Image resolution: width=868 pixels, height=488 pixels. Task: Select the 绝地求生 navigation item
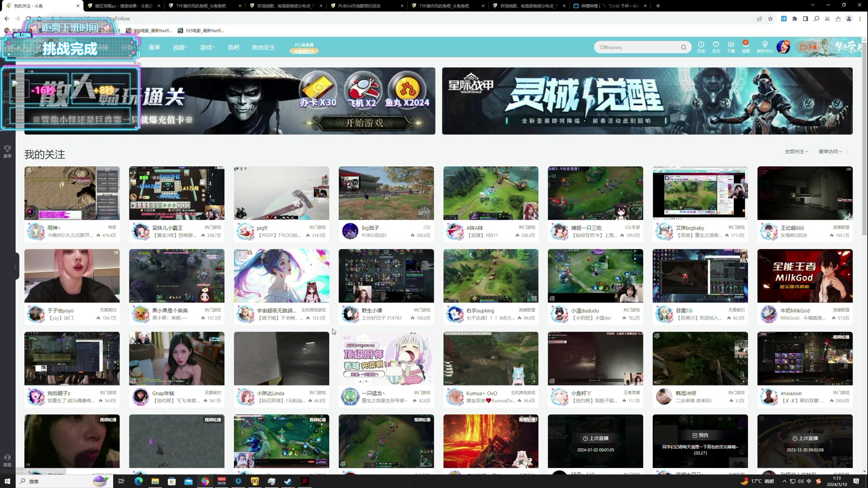263,47
